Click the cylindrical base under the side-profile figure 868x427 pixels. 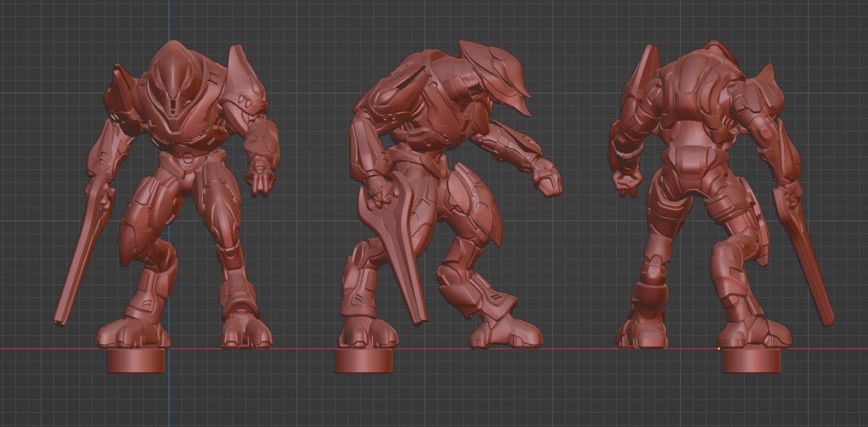[364, 361]
